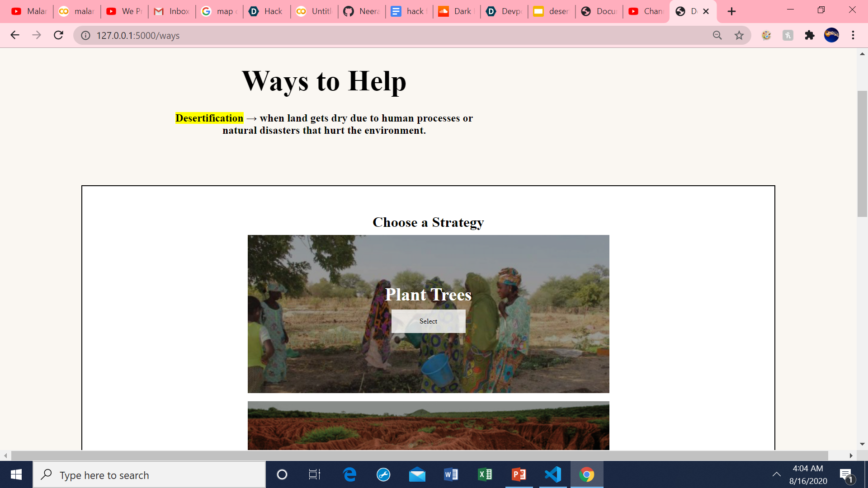Click the browser reload icon
The width and height of the screenshot is (868, 488).
click(58, 35)
